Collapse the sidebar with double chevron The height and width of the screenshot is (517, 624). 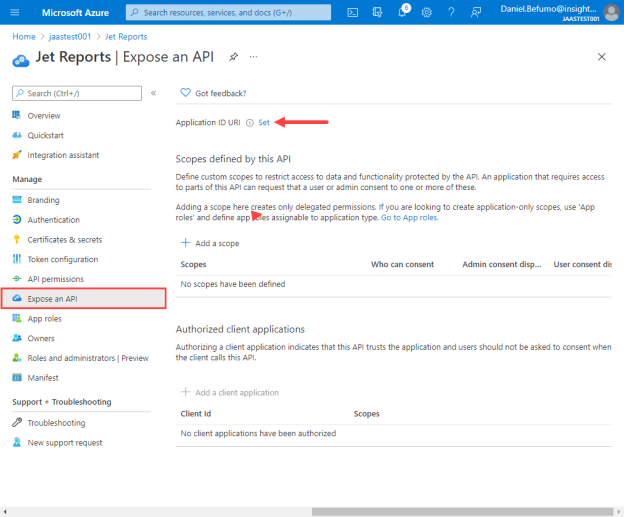pyautogui.click(x=154, y=93)
